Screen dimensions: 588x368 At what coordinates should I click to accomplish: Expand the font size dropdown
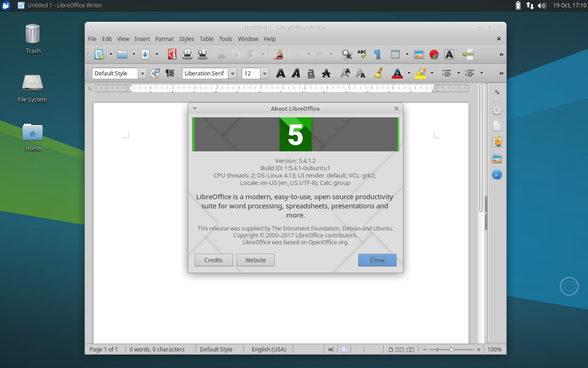click(264, 73)
